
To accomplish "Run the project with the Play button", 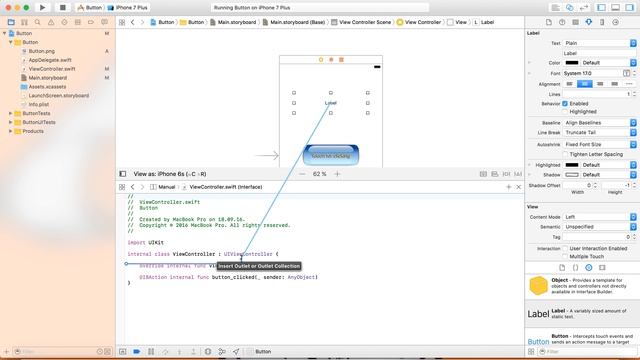I will [x=42, y=7].
